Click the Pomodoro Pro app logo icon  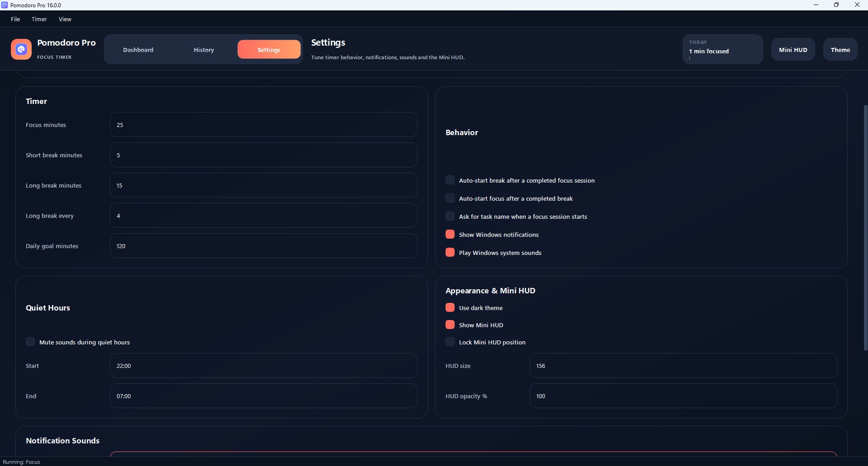[21, 49]
